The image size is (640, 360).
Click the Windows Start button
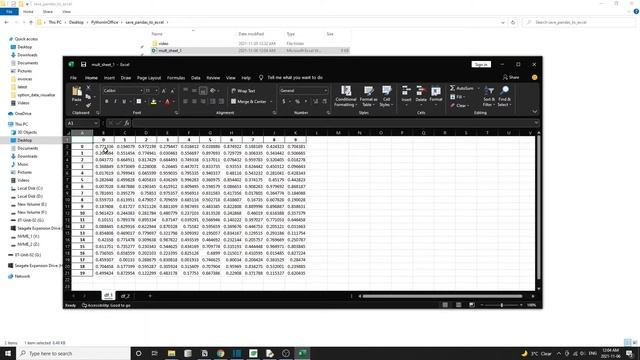coord(8,353)
